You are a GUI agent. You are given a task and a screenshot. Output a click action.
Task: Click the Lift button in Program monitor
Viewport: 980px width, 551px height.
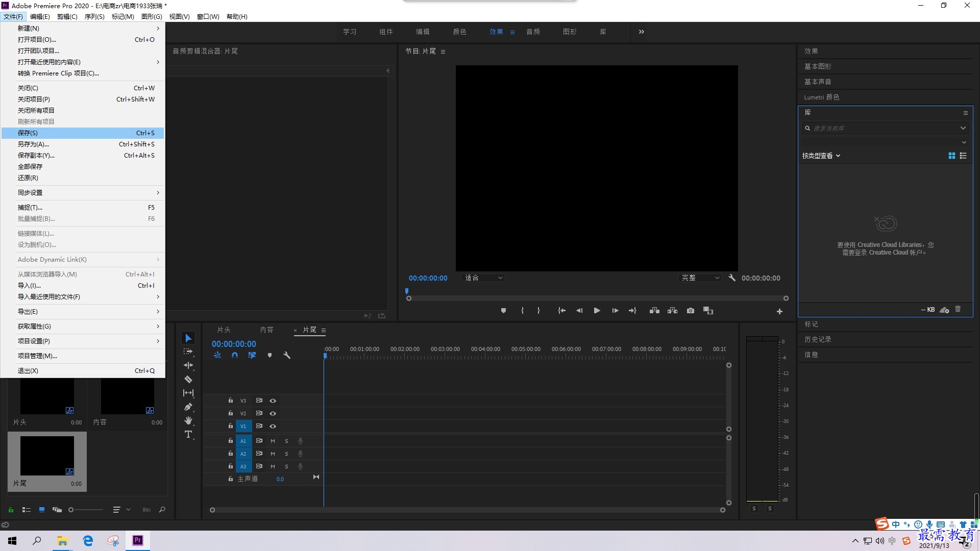(654, 311)
